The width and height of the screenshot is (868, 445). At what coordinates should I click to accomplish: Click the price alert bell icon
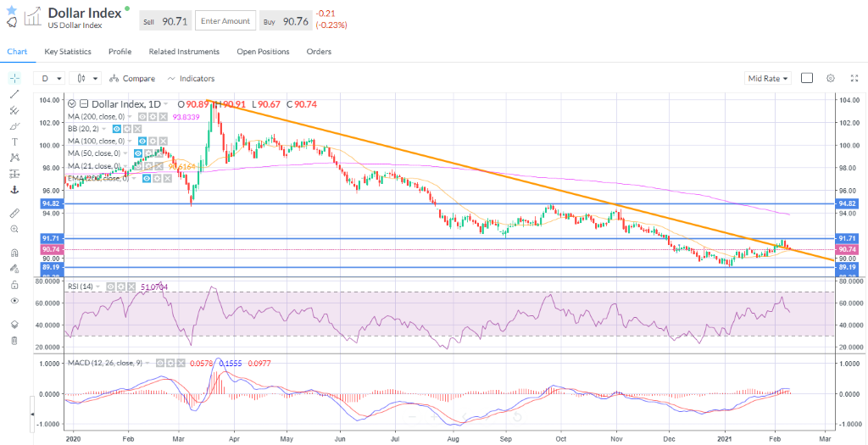click(12, 21)
